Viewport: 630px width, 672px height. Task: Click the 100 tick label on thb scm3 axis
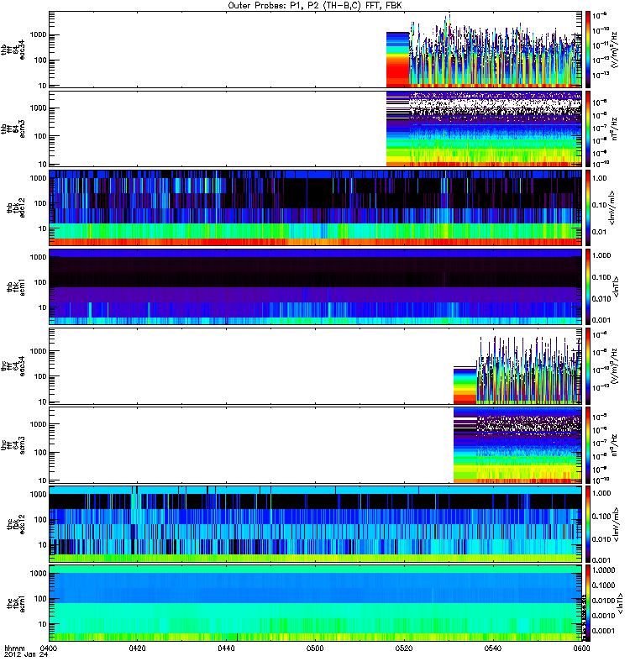click(x=39, y=136)
